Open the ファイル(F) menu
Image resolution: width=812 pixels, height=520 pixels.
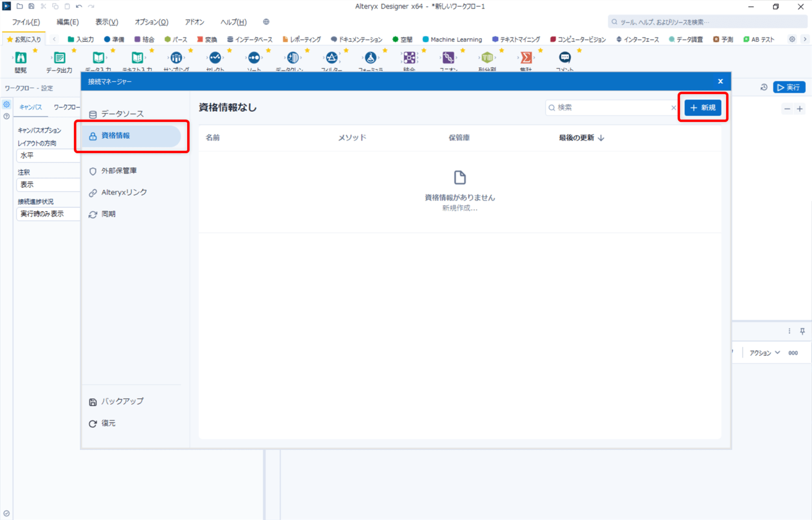(x=26, y=22)
